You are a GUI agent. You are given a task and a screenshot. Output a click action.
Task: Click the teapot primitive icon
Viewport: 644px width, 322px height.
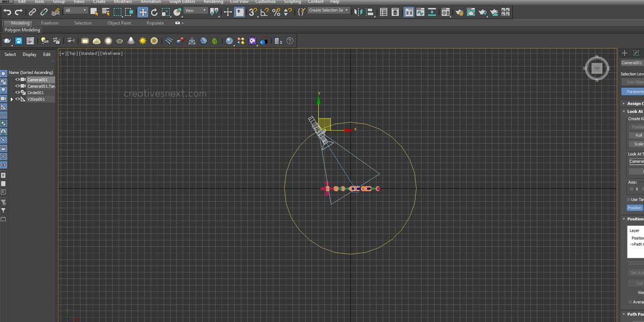point(119,40)
